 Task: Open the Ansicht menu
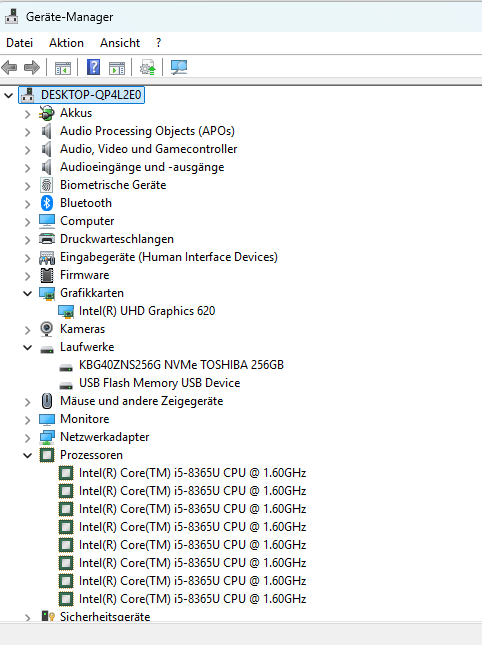coord(120,43)
